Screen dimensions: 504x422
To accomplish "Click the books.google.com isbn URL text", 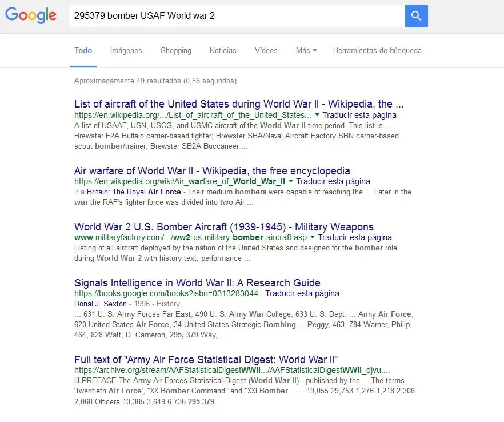I will pyautogui.click(x=166, y=293).
